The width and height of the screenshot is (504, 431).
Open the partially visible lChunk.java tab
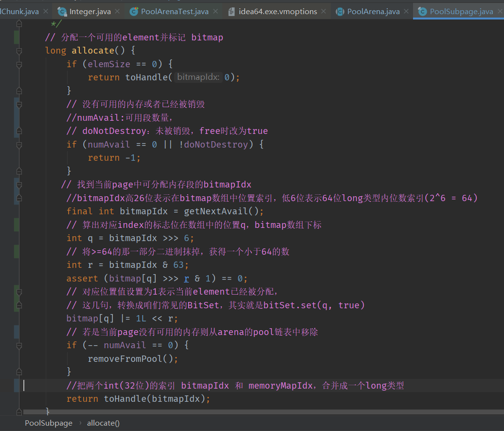click(x=19, y=12)
